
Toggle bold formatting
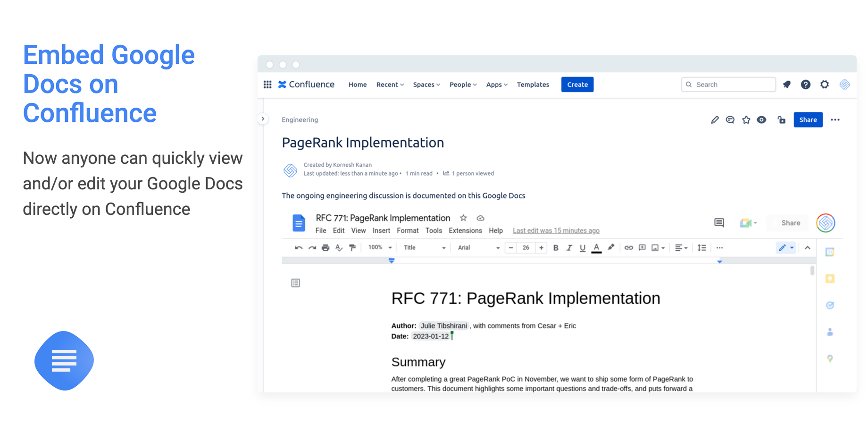pos(556,248)
